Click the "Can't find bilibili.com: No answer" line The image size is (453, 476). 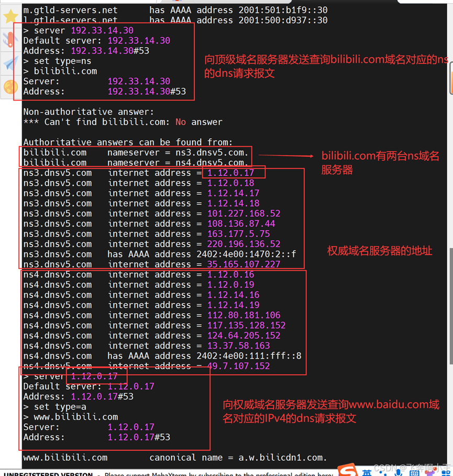click(123, 122)
